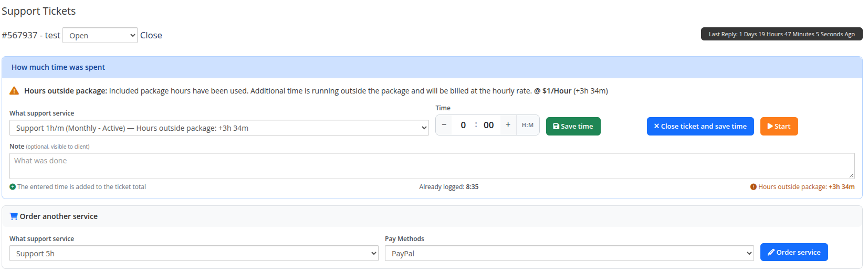868x271 pixels.
Task: Click the Order another service heading
Action: pyautogui.click(x=59, y=216)
